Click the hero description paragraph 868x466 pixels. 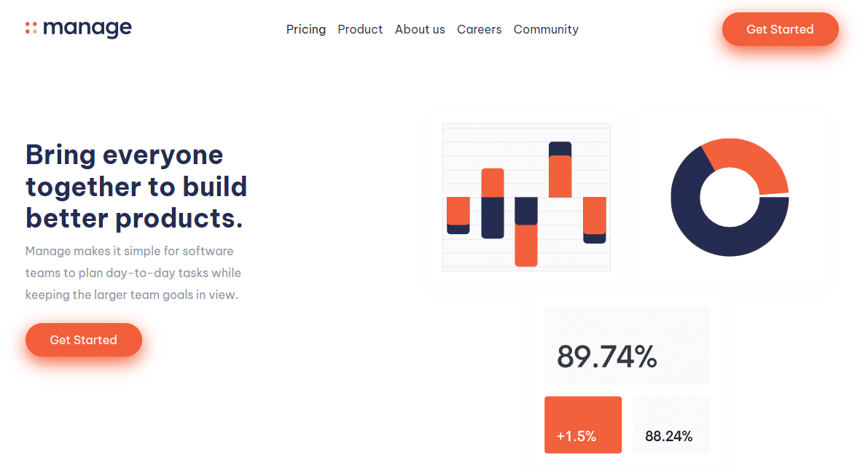(133, 273)
